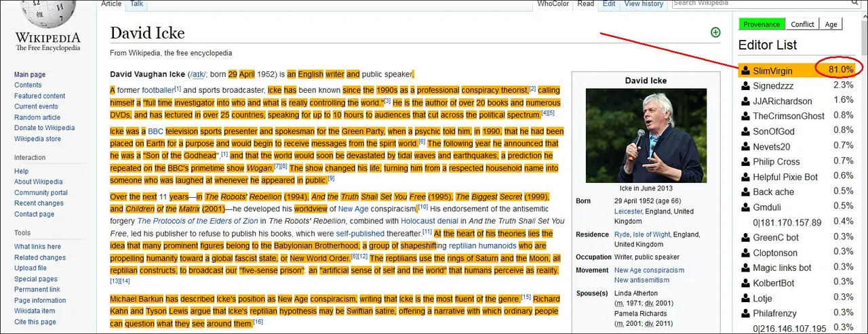Screen dimensions: 868x334
Task: Open the Edit tab
Action: [x=609, y=4]
